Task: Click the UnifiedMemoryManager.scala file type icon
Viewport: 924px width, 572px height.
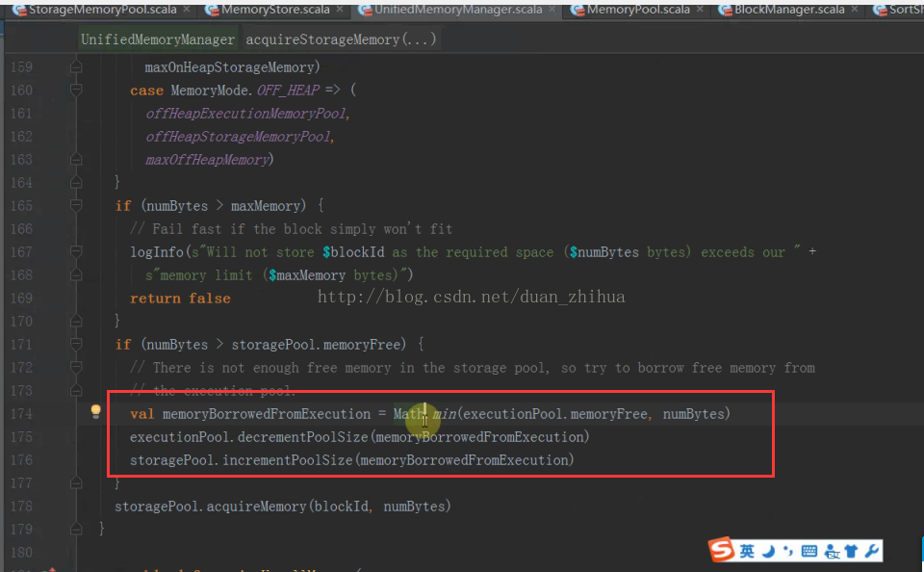Action: pos(365,10)
